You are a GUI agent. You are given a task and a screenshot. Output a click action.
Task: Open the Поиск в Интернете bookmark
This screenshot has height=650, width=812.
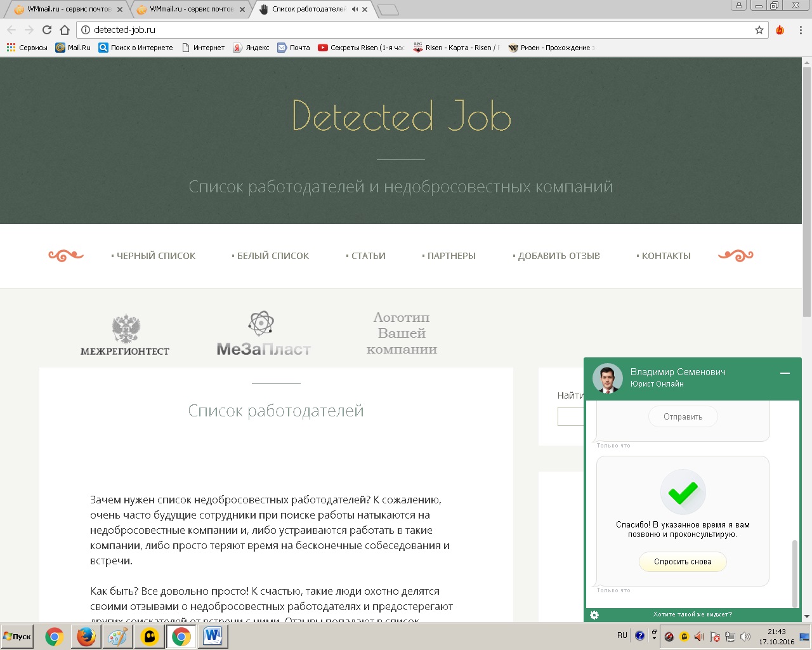(136, 48)
